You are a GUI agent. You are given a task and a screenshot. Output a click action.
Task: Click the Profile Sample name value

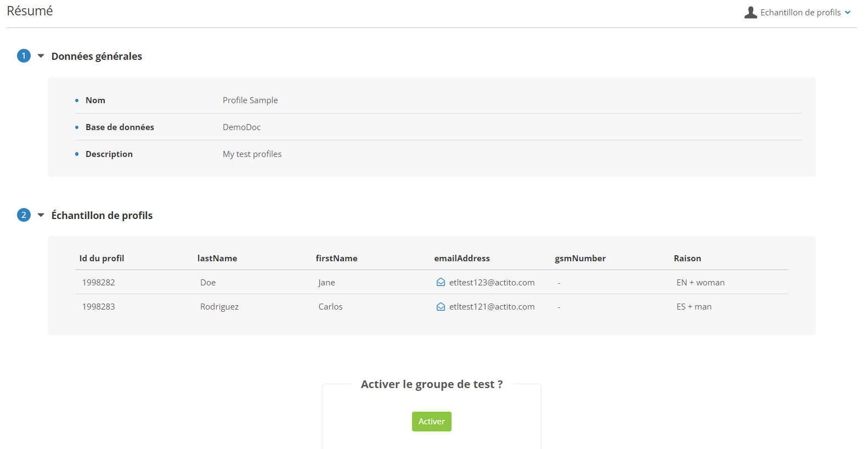click(x=250, y=100)
